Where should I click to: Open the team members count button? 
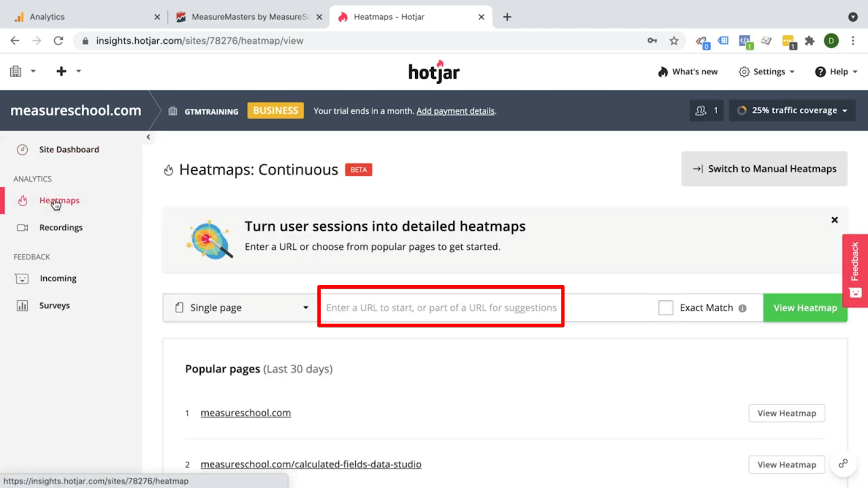(706, 111)
